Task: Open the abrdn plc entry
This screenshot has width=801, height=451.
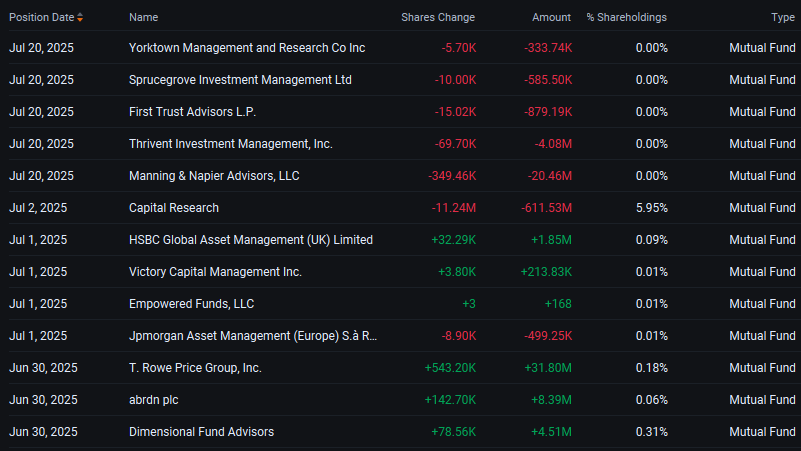Action: pos(154,400)
